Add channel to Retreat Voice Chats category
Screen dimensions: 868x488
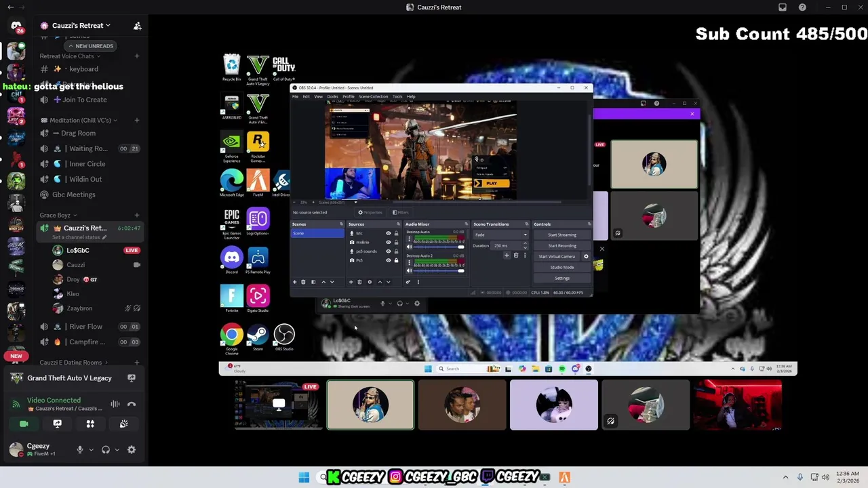click(137, 56)
